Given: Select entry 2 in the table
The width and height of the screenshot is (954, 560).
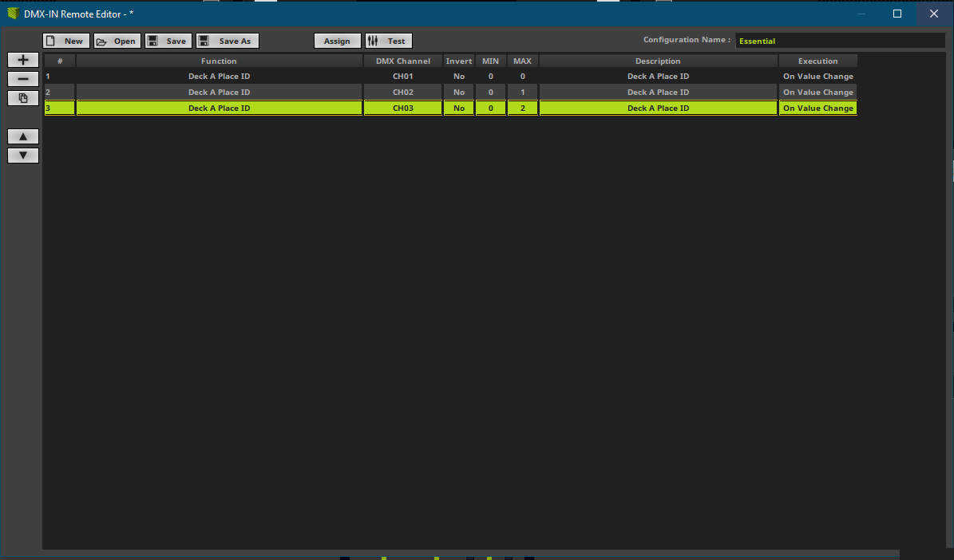Looking at the screenshot, I should 219,92.
